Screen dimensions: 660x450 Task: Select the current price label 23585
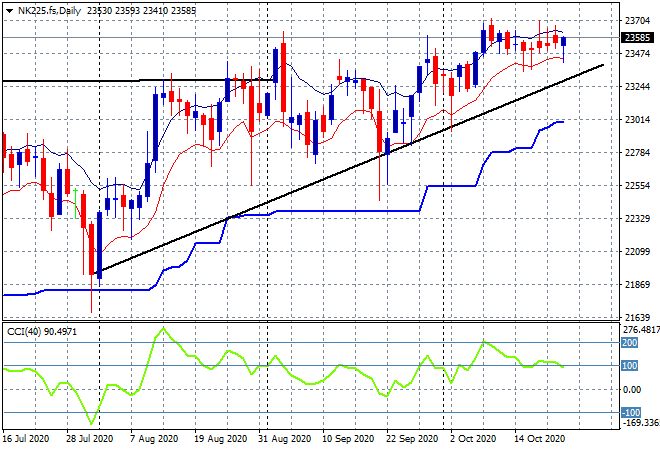(637, 37)
